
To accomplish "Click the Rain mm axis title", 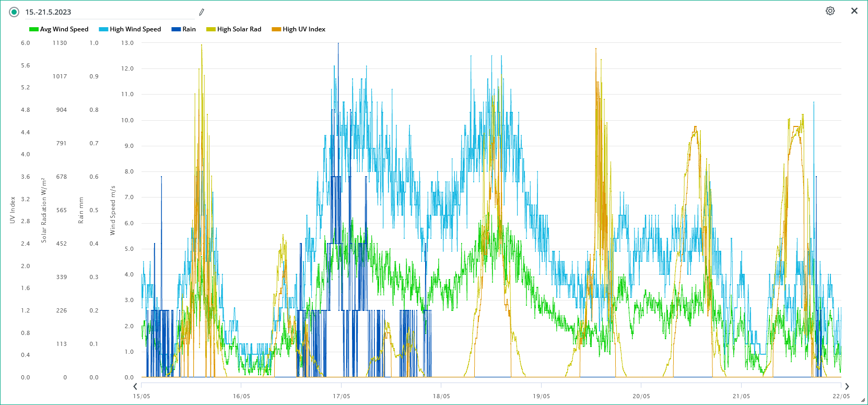I will tap(81, 210).
